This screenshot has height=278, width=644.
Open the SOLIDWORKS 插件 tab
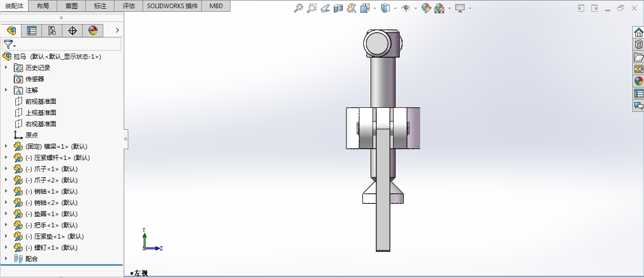(172, 6)
